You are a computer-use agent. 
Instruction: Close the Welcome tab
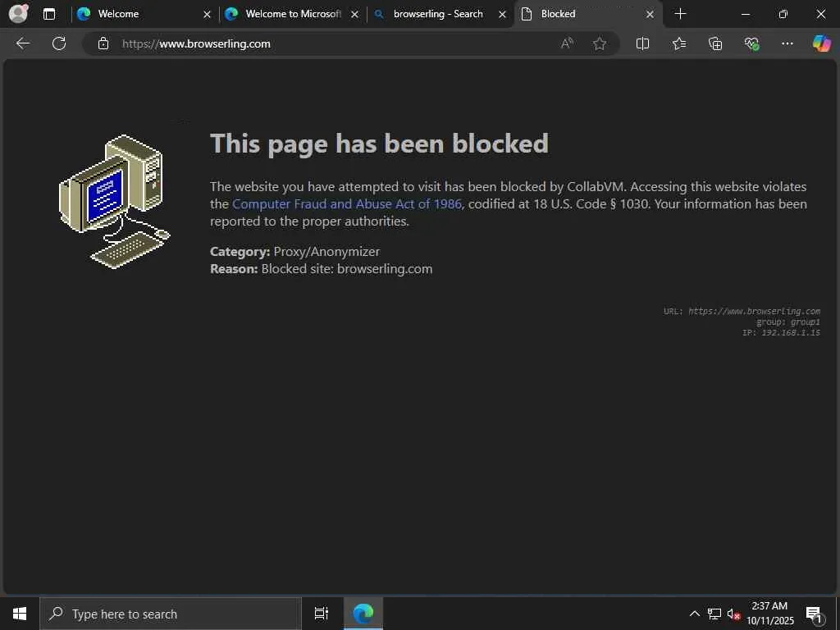[207, 15]
